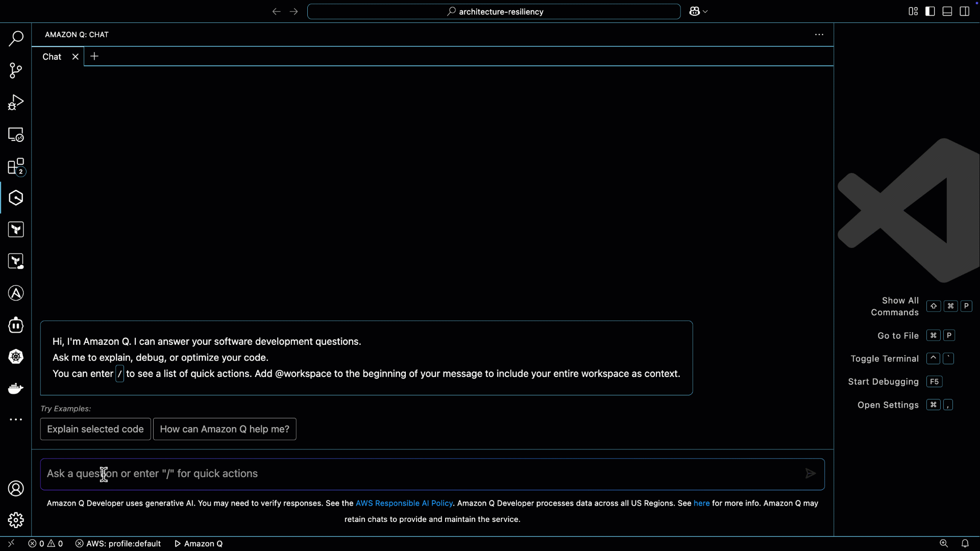Close the Chat tab
980x551 pixels.
click(x=76, y=56)
